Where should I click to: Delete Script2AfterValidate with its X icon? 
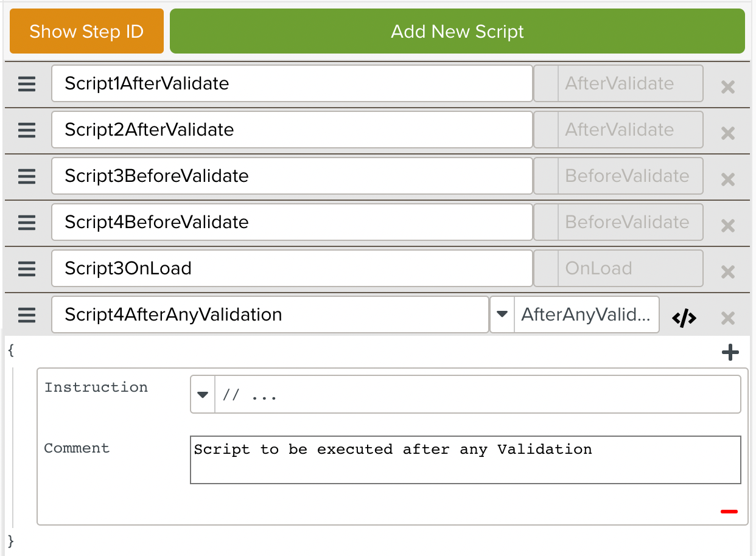pyautogui.click(x=728, y=133)
